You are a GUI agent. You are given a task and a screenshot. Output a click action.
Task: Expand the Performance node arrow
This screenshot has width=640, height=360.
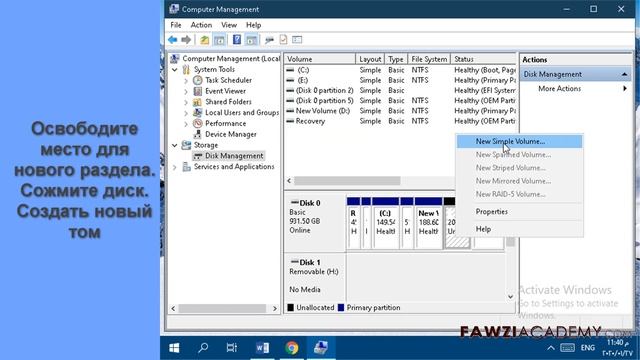coord(186,124)
